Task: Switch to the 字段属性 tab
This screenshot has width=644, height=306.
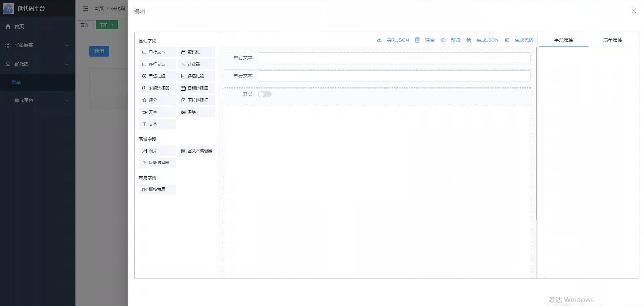Action: [564, 40]
